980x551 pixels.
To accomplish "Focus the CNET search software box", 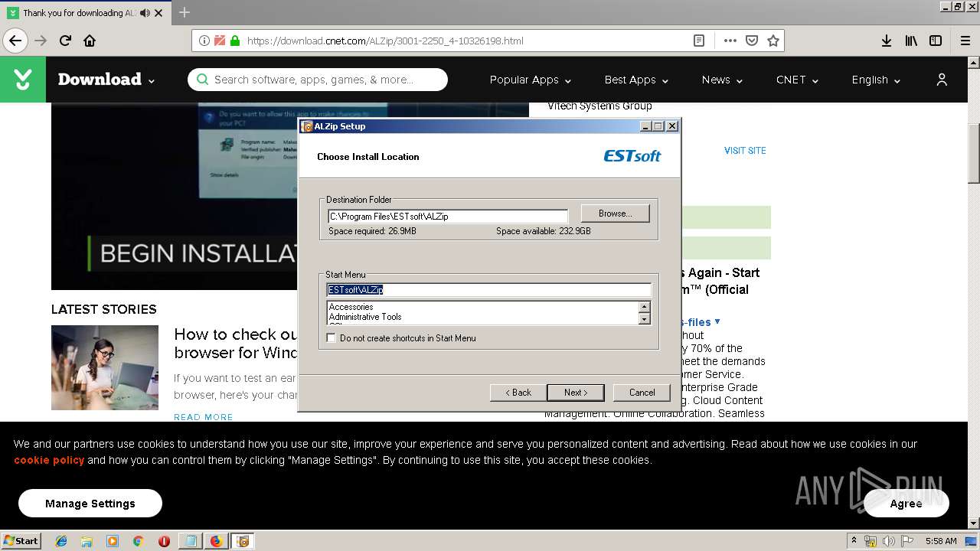I will click(318, 80).
